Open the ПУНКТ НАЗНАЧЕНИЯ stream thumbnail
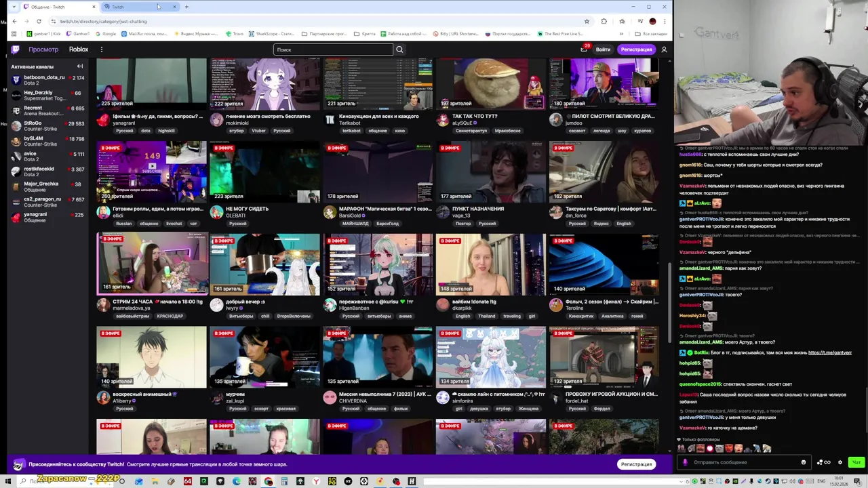This screenshot has height=488, width=868. pos(490,172)
